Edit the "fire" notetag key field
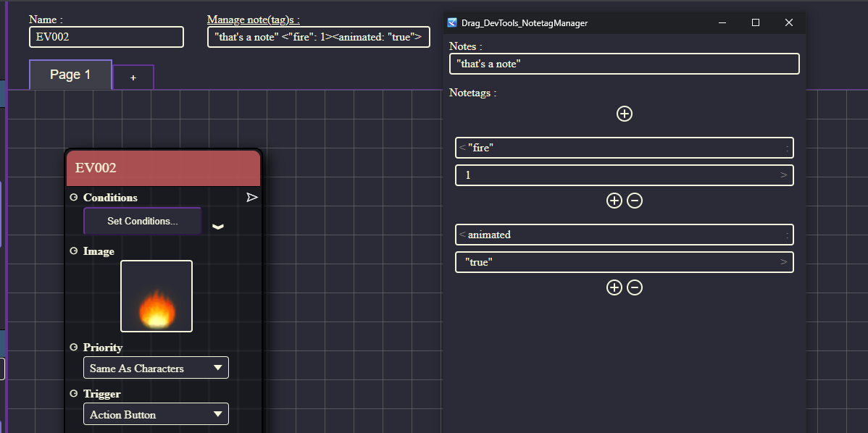868x433 pixels. point(625,148)
